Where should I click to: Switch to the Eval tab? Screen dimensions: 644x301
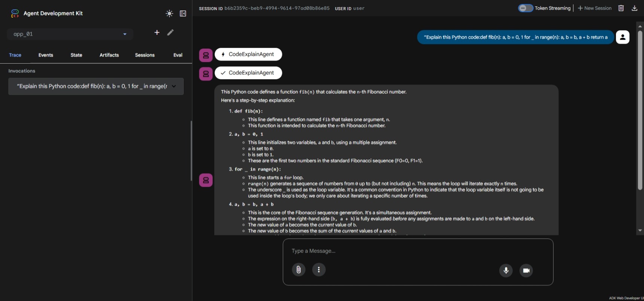(x=178, y=55)
